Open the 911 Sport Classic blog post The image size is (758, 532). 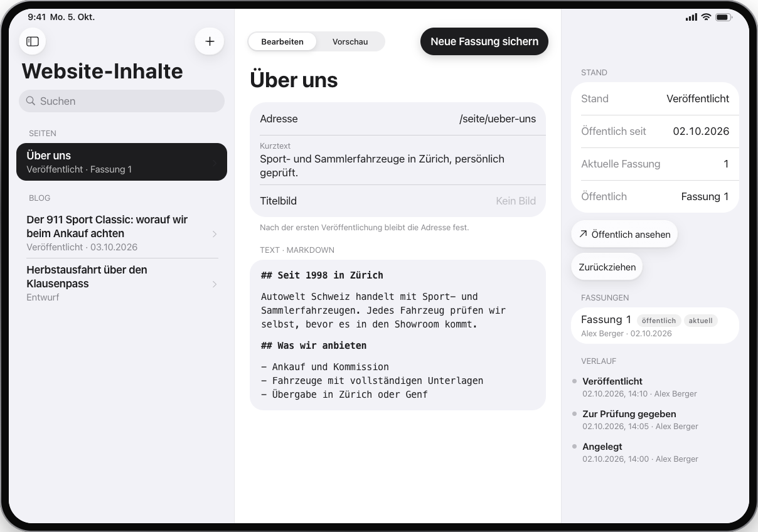[122, 233]
